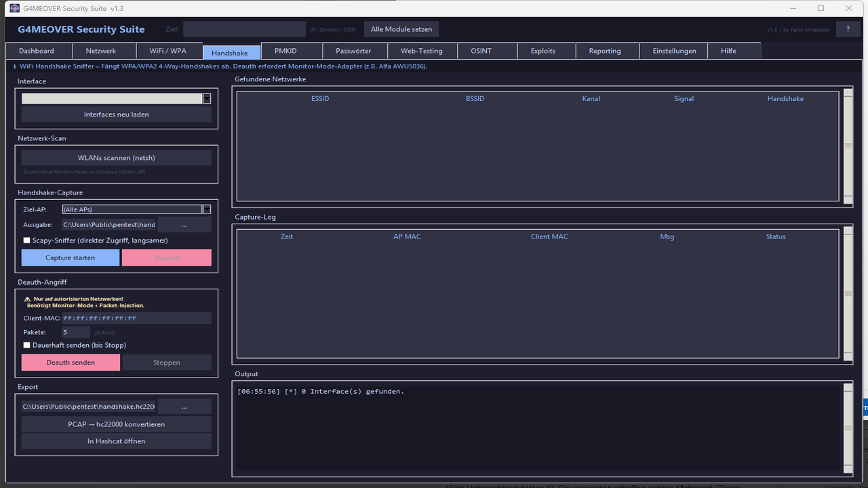Click In Hashcat öffnen button
This screenshot has height=488, width=868.
(x=117, y=441)
